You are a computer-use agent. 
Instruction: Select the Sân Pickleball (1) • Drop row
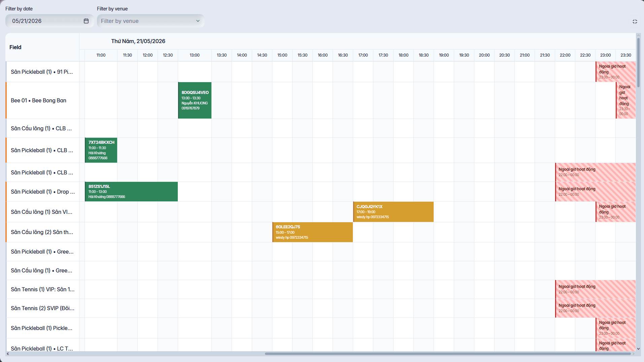tap(42, 192)
